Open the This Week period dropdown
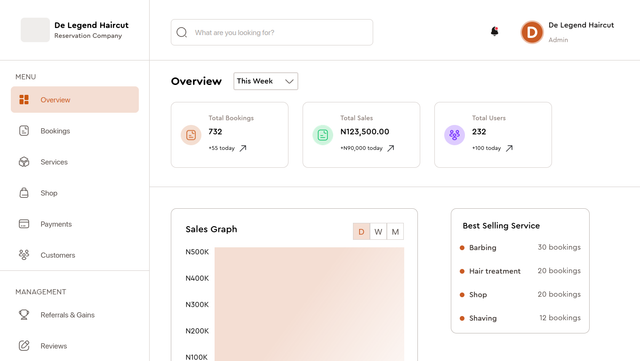Image resolution: width=640 pixels, height=361 pixels. click(x=266, y=81)
